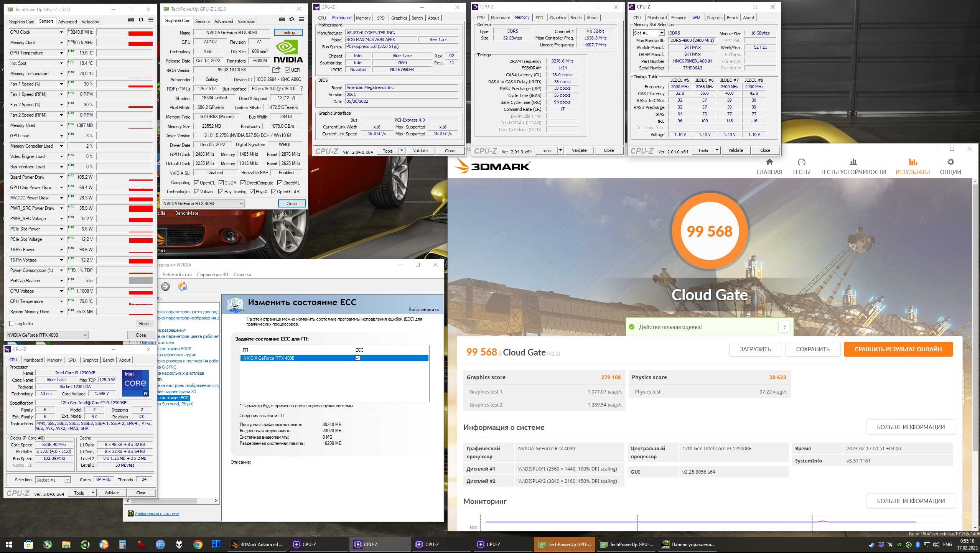Click СРАВНИТЬ РЕЗУЛЬТАТ ОНЛАЙН button
The image size is (980, 553).
tap(898, 349)
